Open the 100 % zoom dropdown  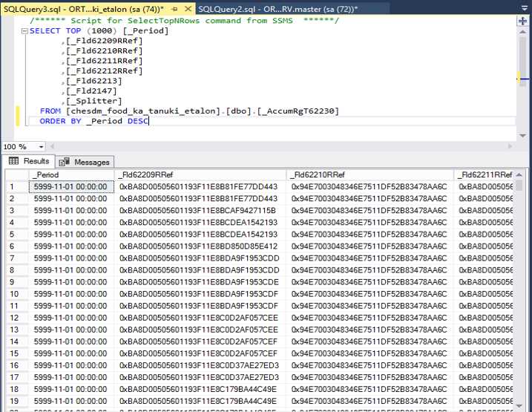(41, 146)
